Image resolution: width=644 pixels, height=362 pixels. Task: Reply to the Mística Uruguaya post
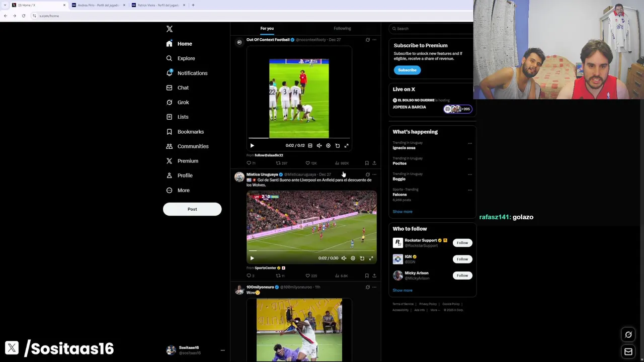[x=250, y=276]
